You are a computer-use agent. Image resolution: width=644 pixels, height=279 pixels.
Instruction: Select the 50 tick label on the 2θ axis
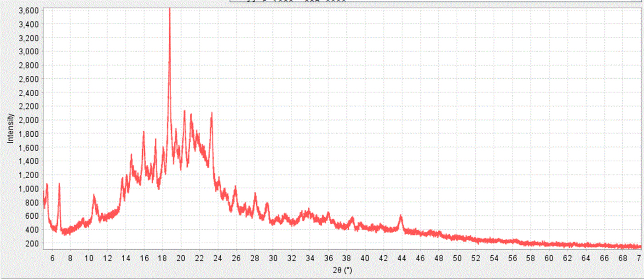tap(457, 259)
